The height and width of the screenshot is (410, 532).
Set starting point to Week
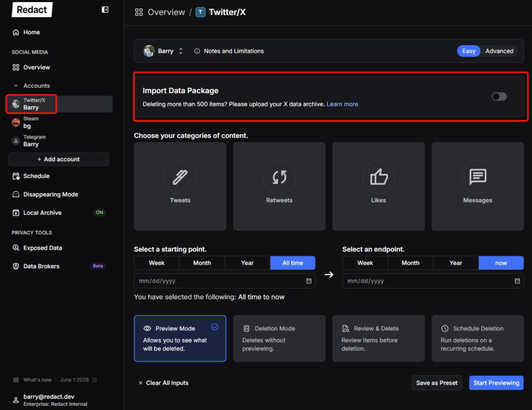157,263
